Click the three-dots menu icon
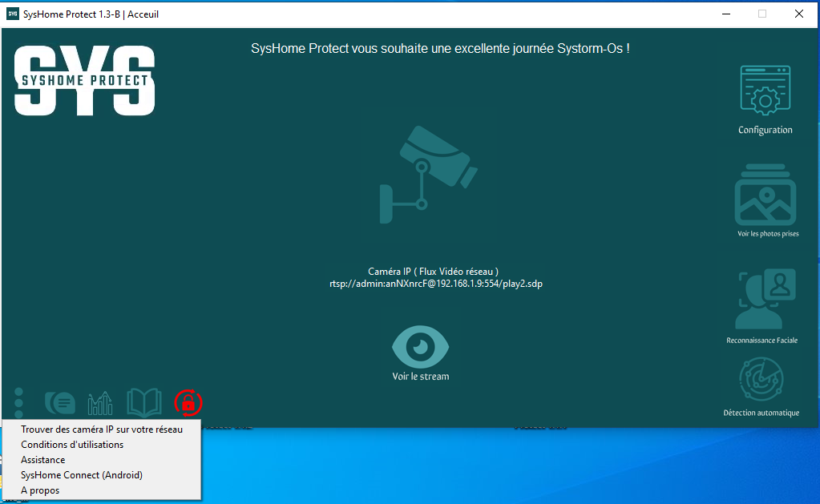The image size is (820, 504). (x=18, y=402)
